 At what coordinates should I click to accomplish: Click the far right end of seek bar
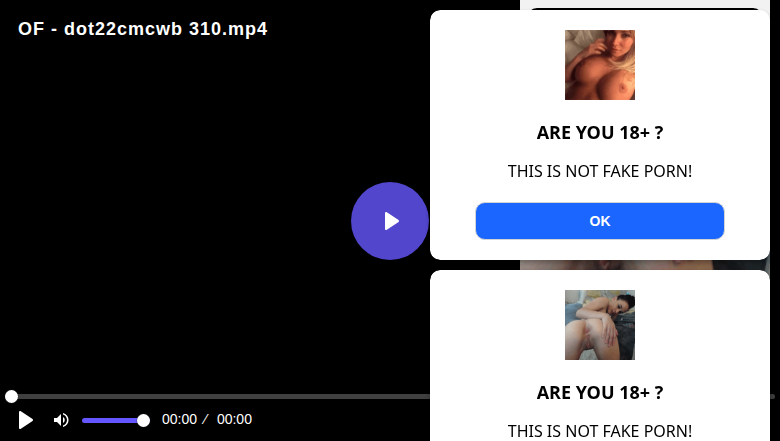coord(773,396)
